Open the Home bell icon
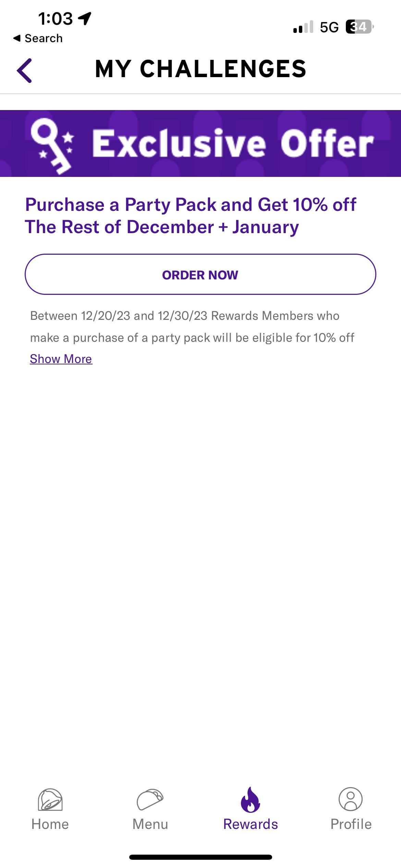401x868 pixels. point(50,799)
